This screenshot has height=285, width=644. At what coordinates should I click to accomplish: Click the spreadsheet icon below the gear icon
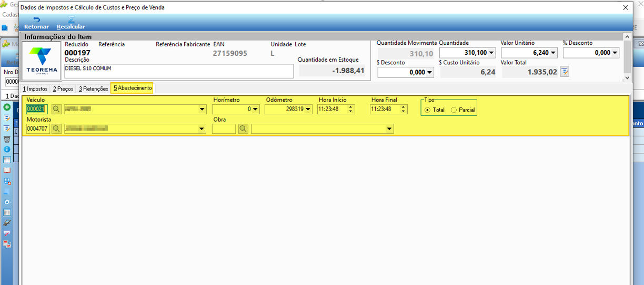click(7, 212)
